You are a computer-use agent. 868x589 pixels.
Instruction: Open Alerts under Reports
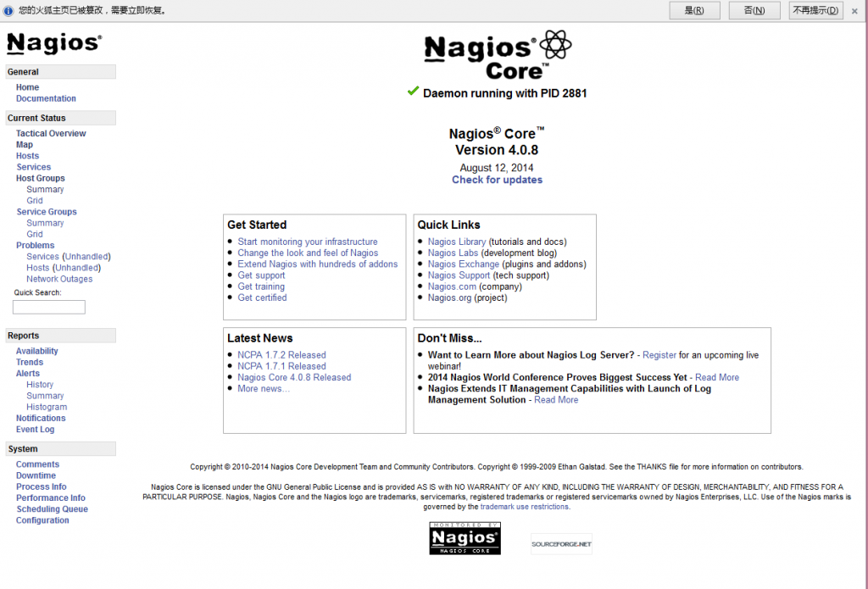point(28,374)
